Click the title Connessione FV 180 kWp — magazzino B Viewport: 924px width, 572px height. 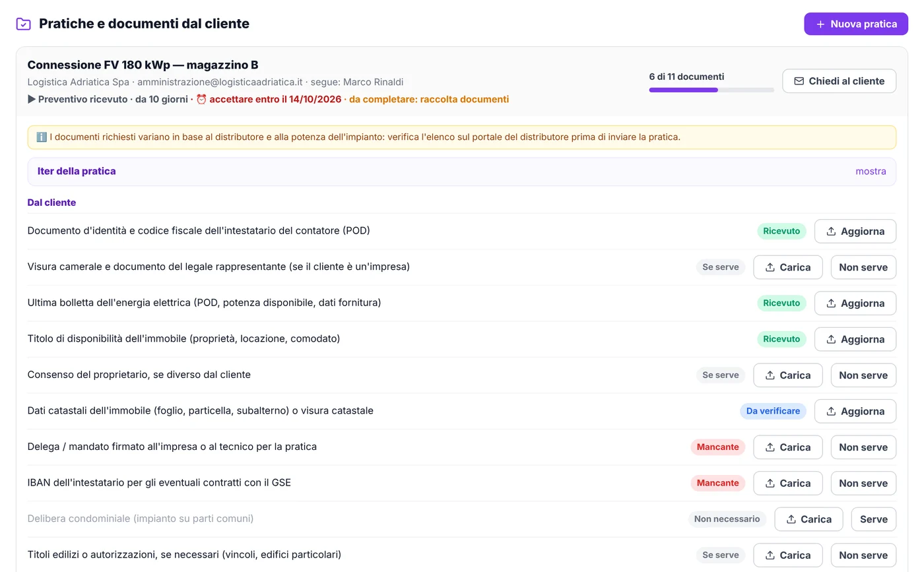[143, 65]
